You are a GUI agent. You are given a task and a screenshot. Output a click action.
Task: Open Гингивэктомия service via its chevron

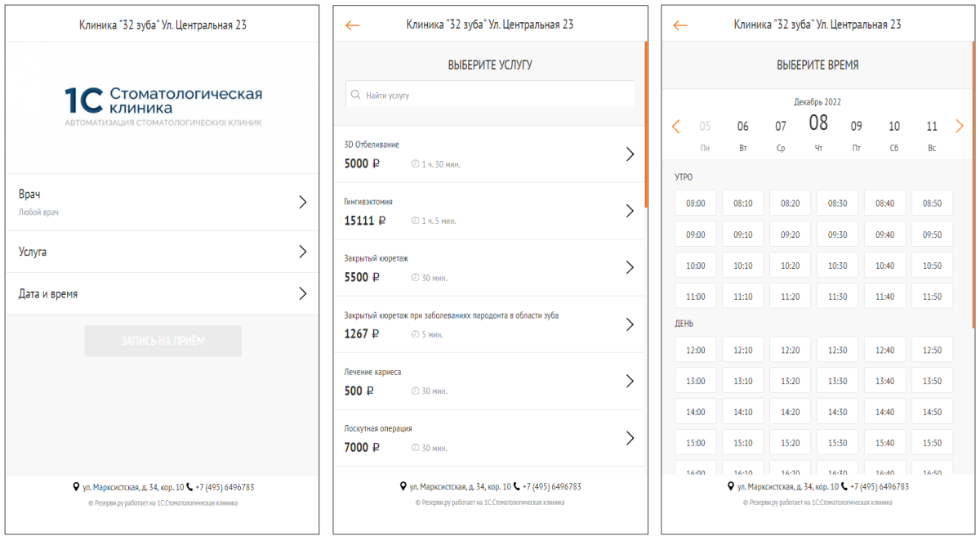pos(629,211)
